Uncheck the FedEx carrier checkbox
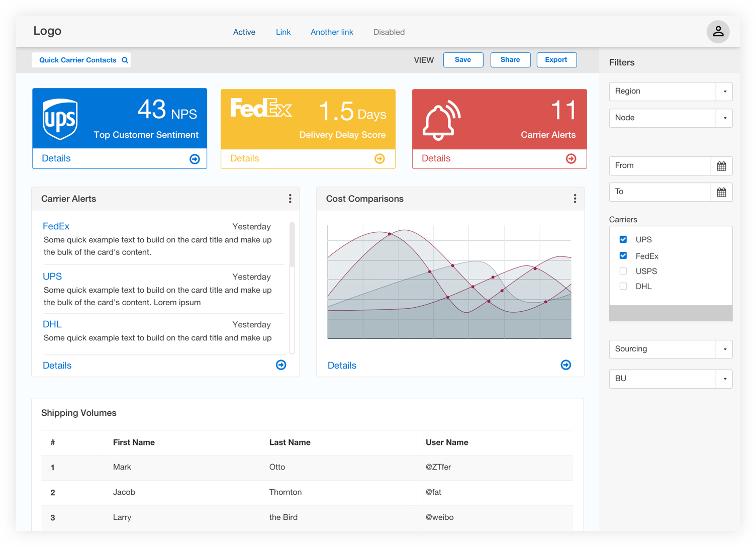The image size is (756, 547). pyautogui.click(x=623, y=255)
